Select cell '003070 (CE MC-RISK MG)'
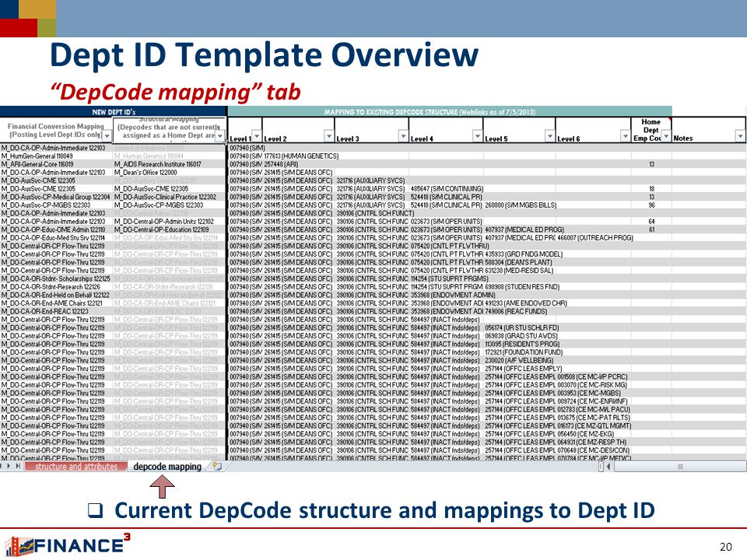 592,385
